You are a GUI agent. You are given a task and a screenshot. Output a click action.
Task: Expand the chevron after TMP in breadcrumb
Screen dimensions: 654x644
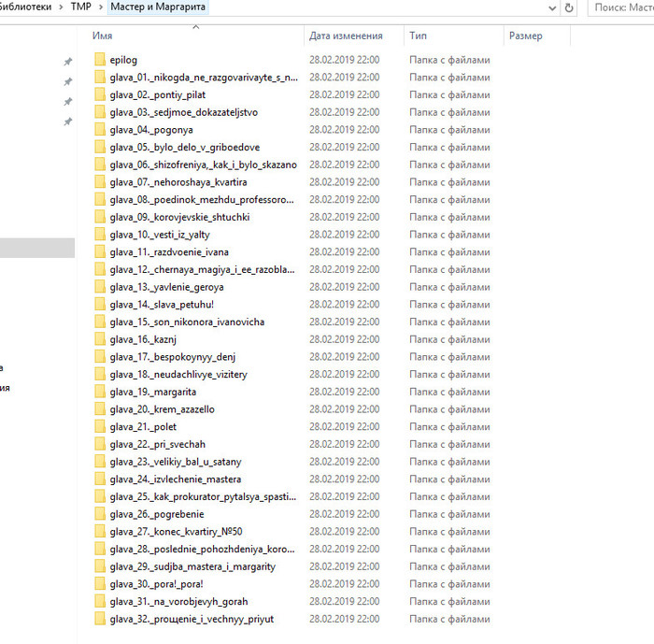[x=99, y=7]
